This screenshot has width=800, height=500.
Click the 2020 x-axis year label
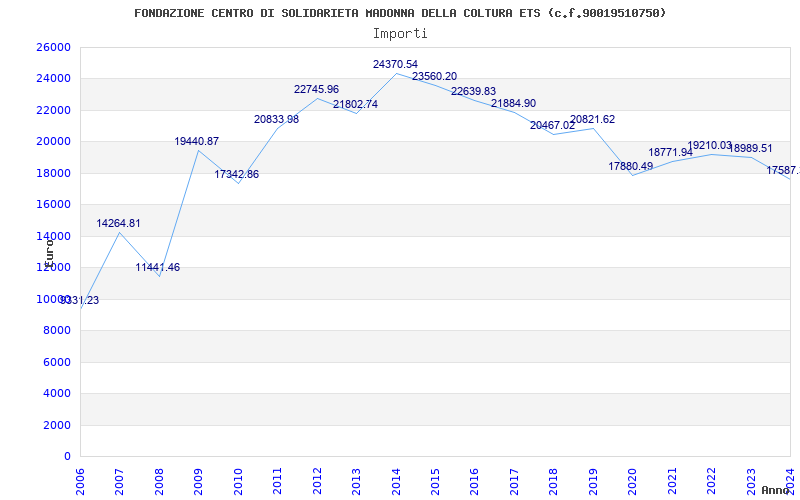[x=632, y=481]
